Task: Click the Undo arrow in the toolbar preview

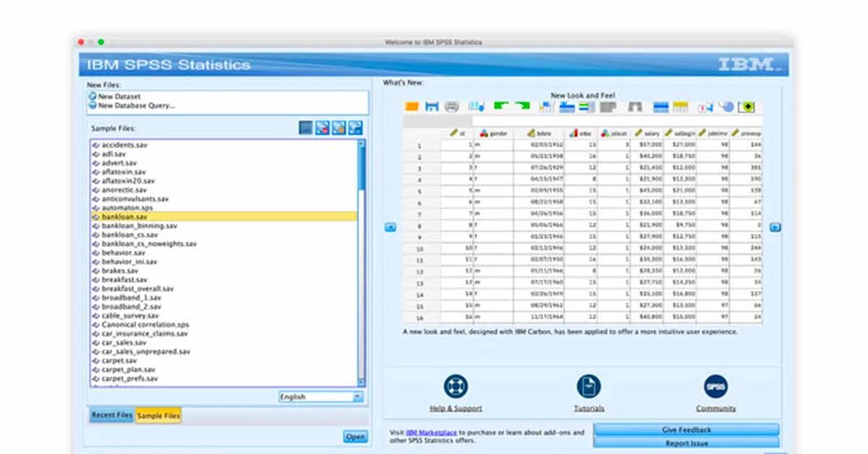Action: [x=501, y=106]
